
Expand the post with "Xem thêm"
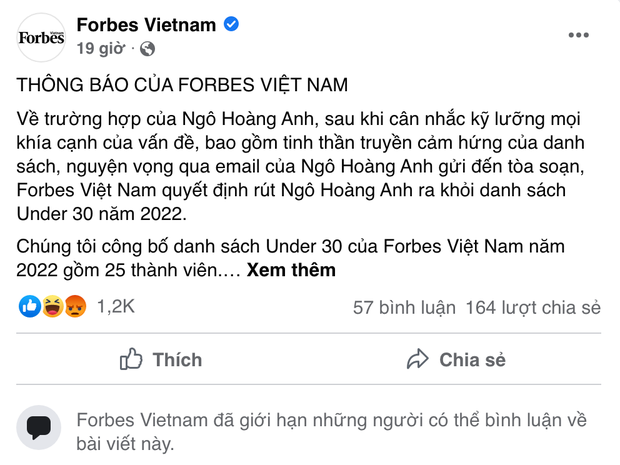pyautogui.click(x=291, y=269)
